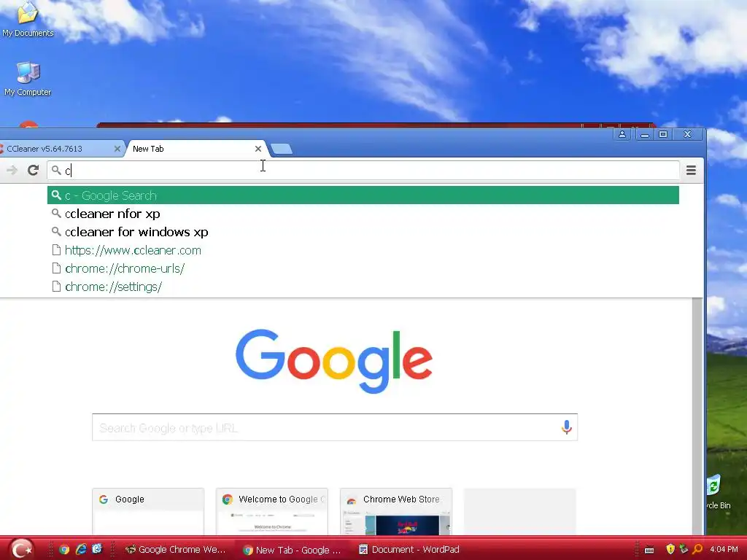Choose the 'ccleaner for windows xp' suggestion
The image size is (747, 560).
[363, 232]
